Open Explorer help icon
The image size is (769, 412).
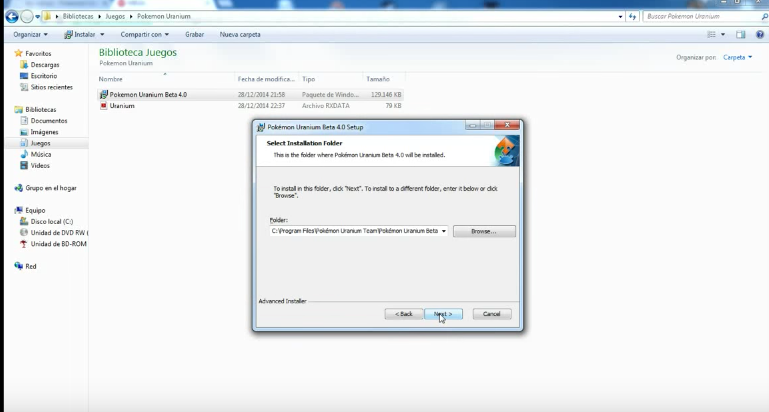pos(760,34)
